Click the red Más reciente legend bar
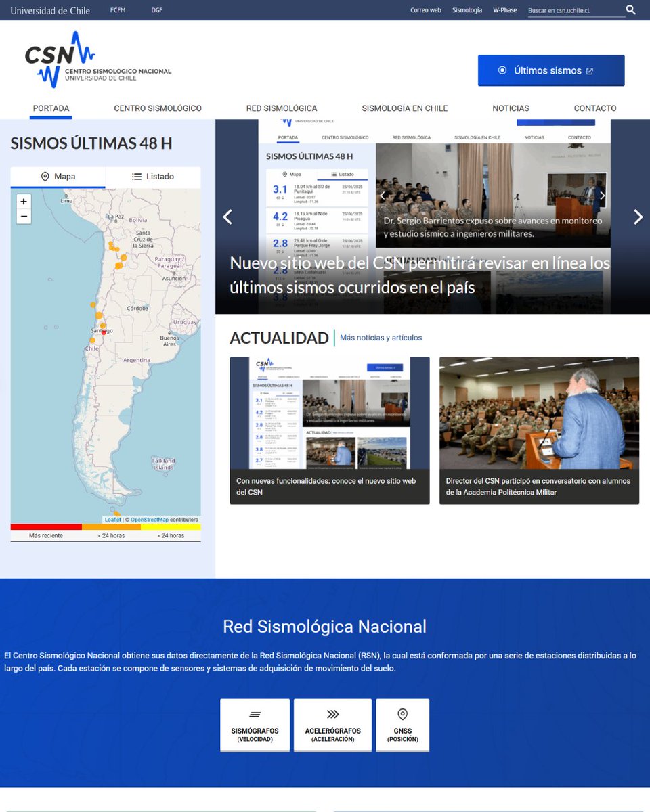650x812 pixels. 46,526
